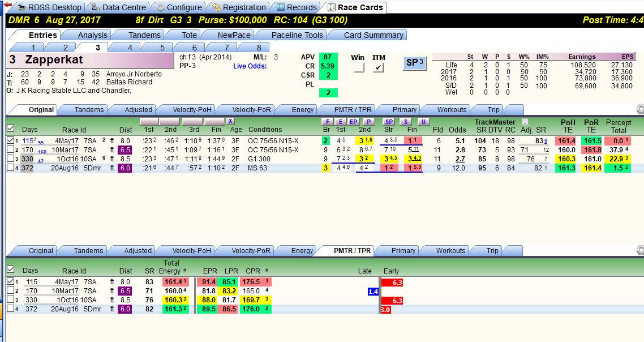The height and width of the screenshot is (342, 644).
Task: Check the 1Oct16 paceline in TrackMaster table
Action: coord(11,159)
